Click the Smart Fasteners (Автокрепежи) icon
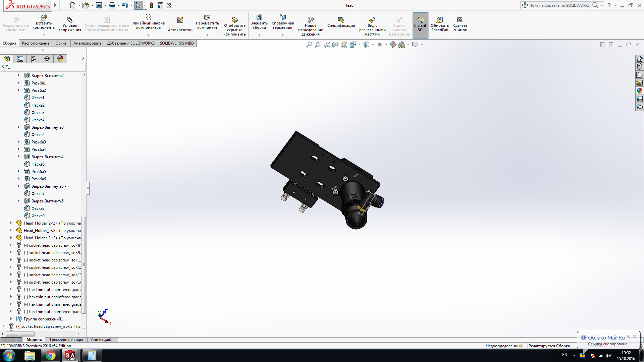The height and width of the screenshot is (362, 644). click(x=180, y=20)
